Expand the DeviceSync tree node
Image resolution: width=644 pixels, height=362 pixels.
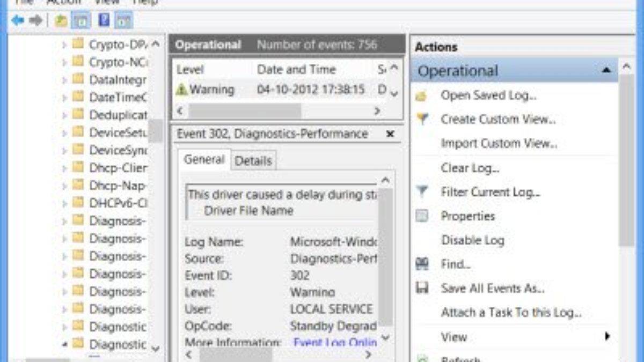pos(64,151)
